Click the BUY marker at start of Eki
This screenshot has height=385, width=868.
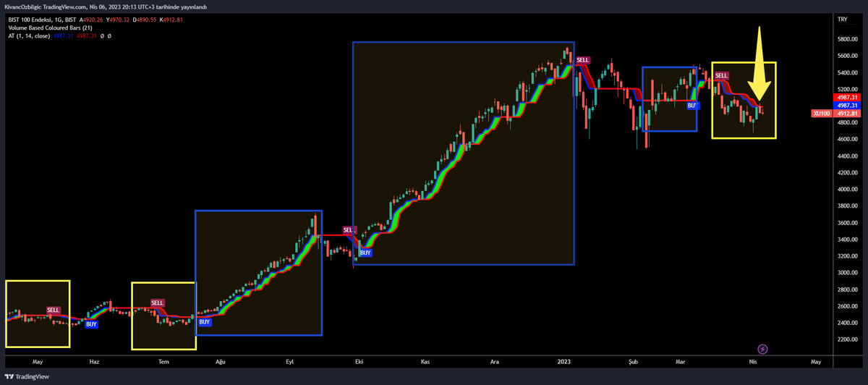(x=365, y=253)
